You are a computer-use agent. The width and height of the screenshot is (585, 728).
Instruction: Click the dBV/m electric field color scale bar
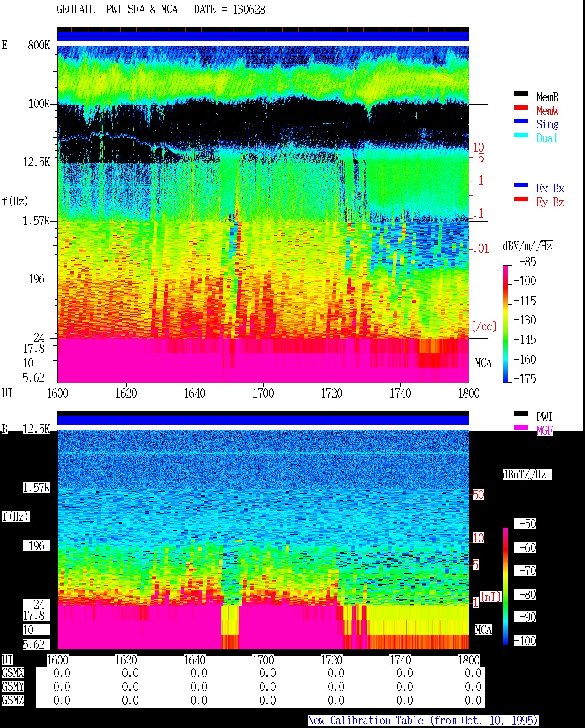(x=505, y=324)
